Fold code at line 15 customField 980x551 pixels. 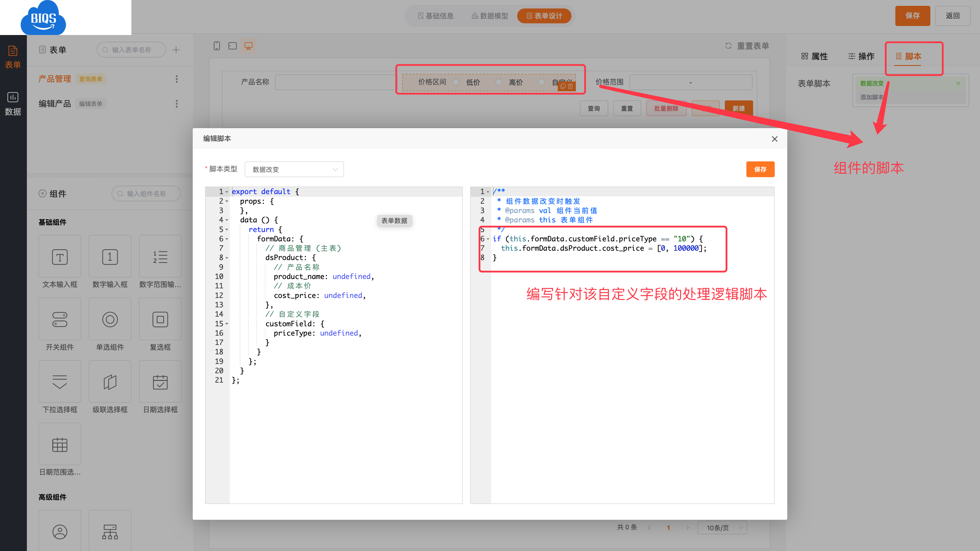pyautogui.click(x=227, y=324)
